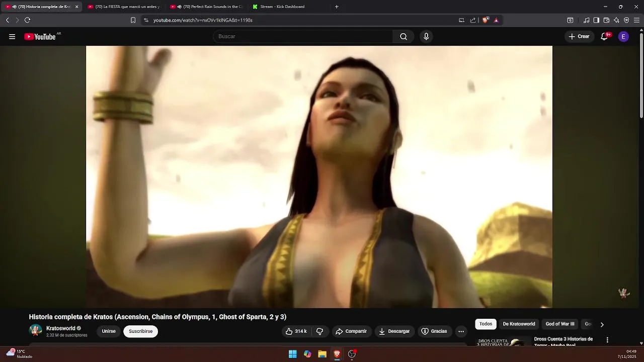
Task: Click the install/cast screen icon in address bar
Action: 461,20
